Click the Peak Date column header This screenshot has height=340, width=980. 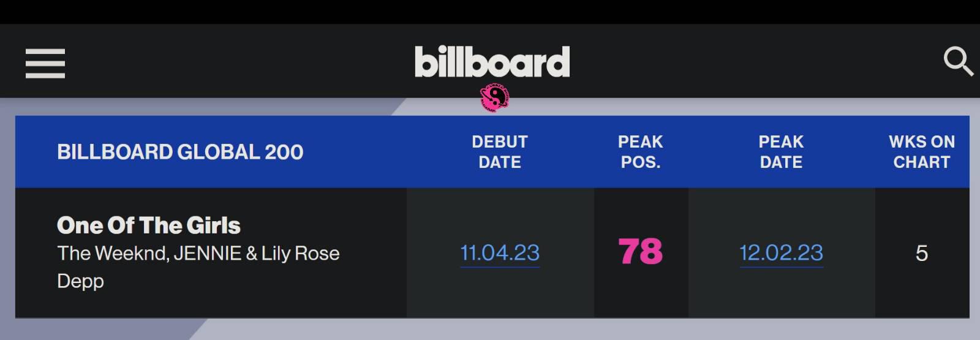(x=782, y=152)
